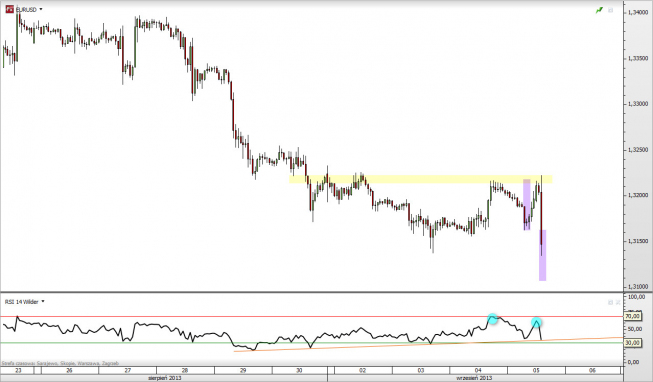Maximize the RSI indicator panel

tap(611, 302)
